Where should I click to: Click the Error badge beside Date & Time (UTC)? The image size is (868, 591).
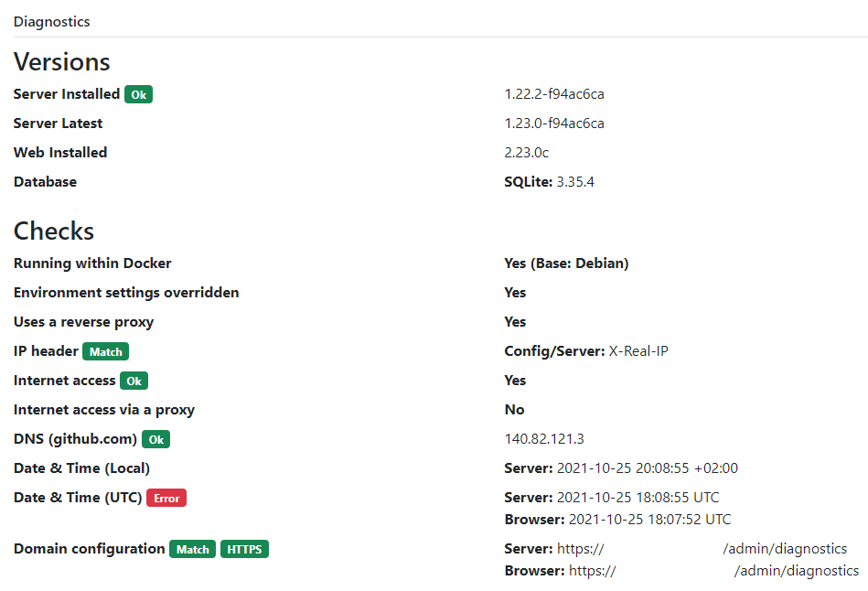point(166,498)
